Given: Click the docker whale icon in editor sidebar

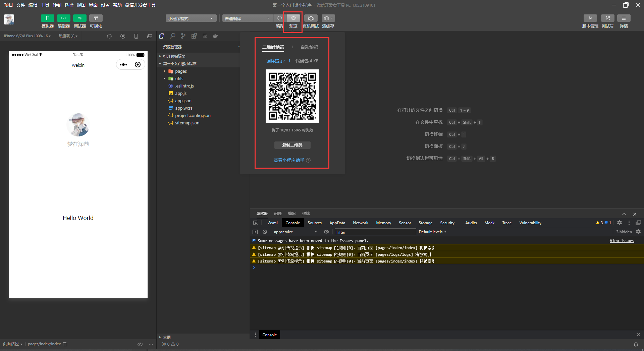Looking at the screenshot, I should tap(216, 36).
